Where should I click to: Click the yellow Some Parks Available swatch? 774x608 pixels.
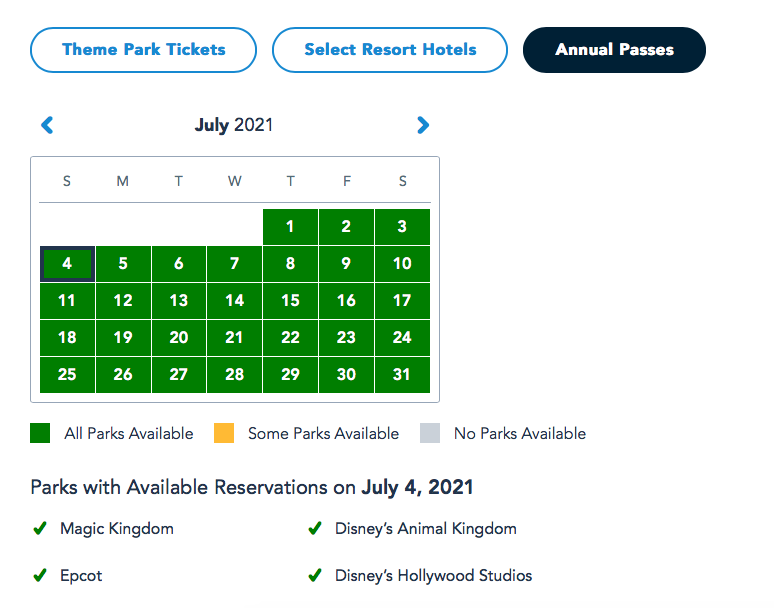point(224,433)
